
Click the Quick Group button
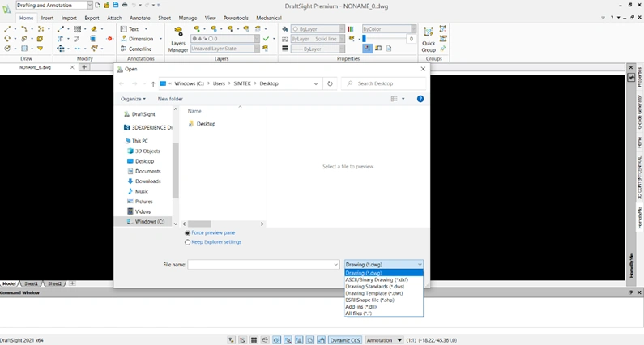tap(429, 40)
